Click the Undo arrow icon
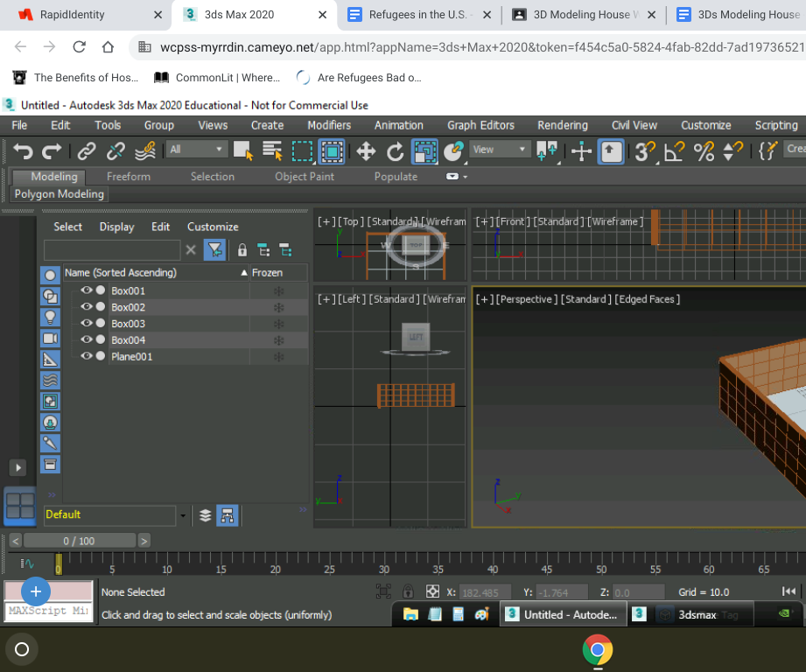The height and width of the screenshot is (672, 806). point(23,150)
